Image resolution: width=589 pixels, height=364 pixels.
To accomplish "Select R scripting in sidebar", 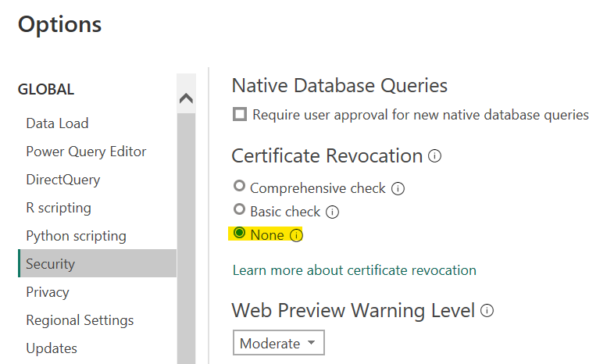I will (59, 208).
